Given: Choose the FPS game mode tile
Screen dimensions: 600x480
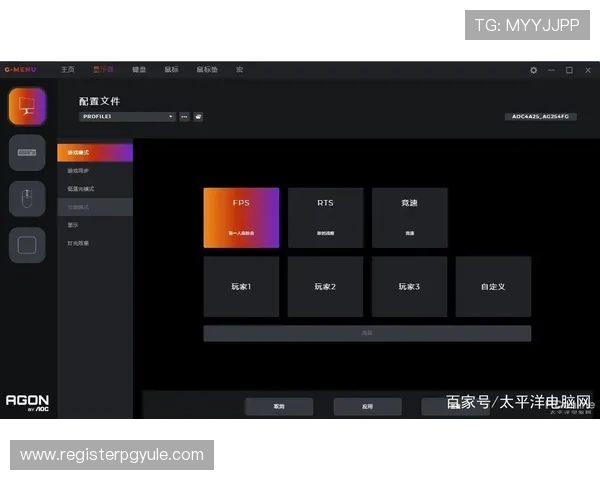Looking at the screenshot, I should tap(241, 218).
